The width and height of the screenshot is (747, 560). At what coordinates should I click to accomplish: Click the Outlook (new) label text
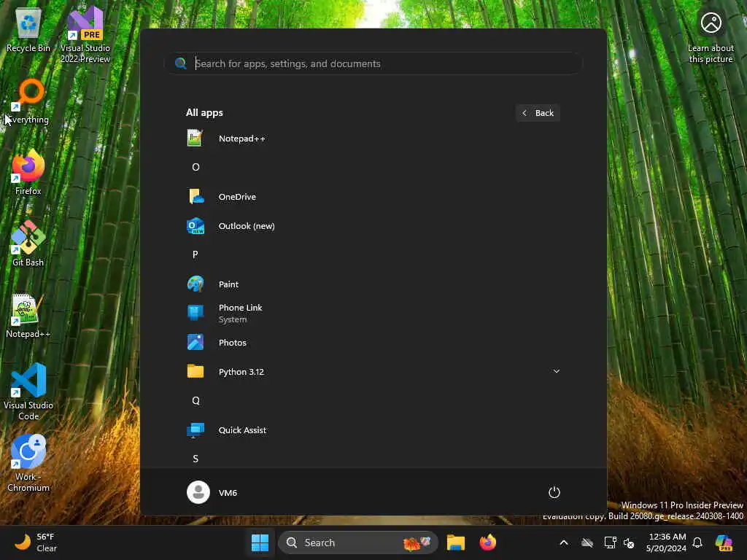click(247, 226)
